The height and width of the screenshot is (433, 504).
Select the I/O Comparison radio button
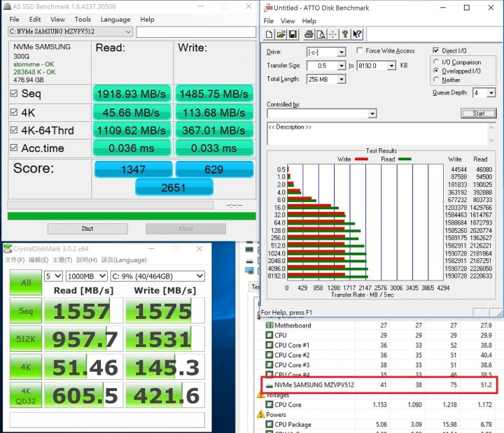[436, 62]
